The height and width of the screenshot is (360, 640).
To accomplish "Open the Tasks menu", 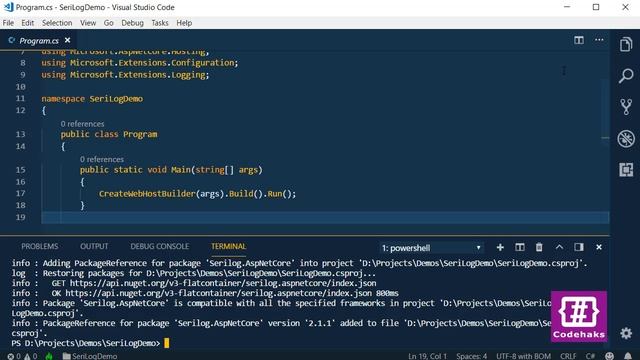I will 160,23.
